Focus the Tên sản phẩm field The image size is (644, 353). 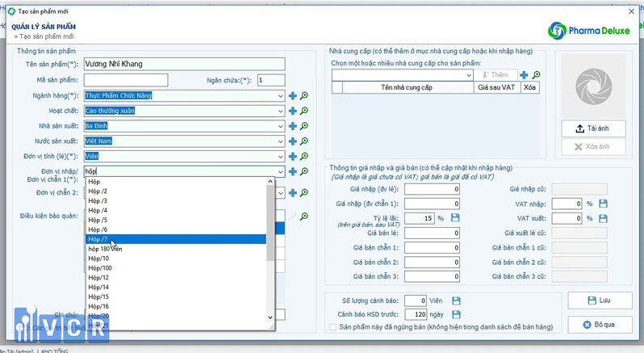click(x=185, y=64)
